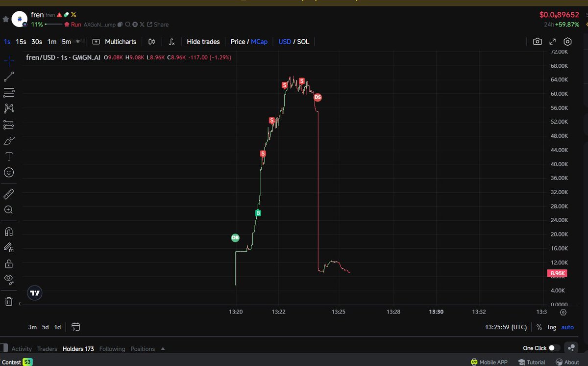Switch to the Activity tab
The width and height of the screenshot is (588, 366).
point(22,349)
